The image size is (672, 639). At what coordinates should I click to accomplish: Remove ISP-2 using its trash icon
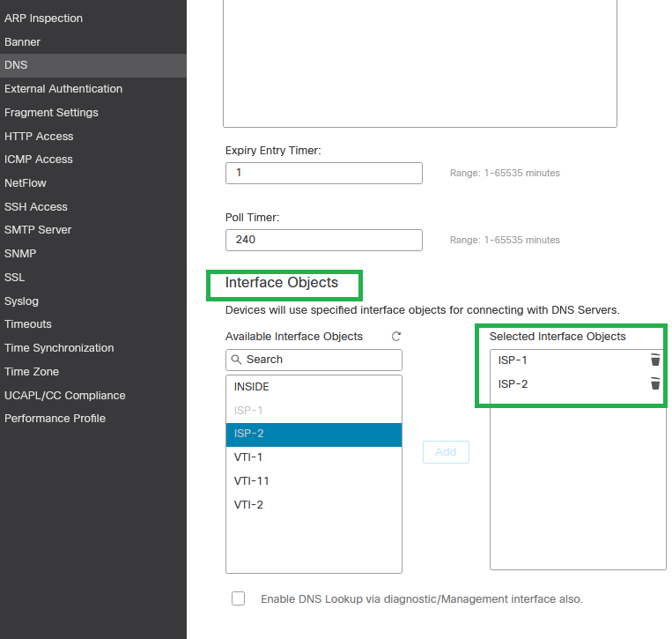655,383
